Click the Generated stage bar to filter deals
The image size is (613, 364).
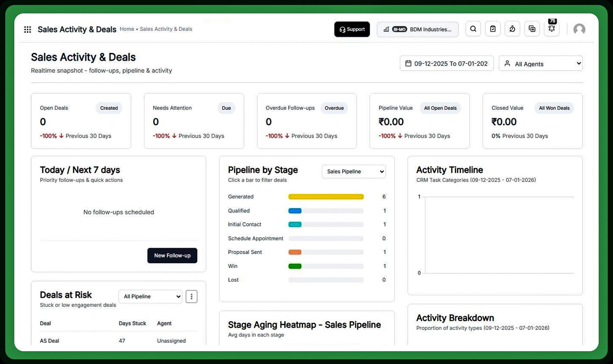point(326,196)
